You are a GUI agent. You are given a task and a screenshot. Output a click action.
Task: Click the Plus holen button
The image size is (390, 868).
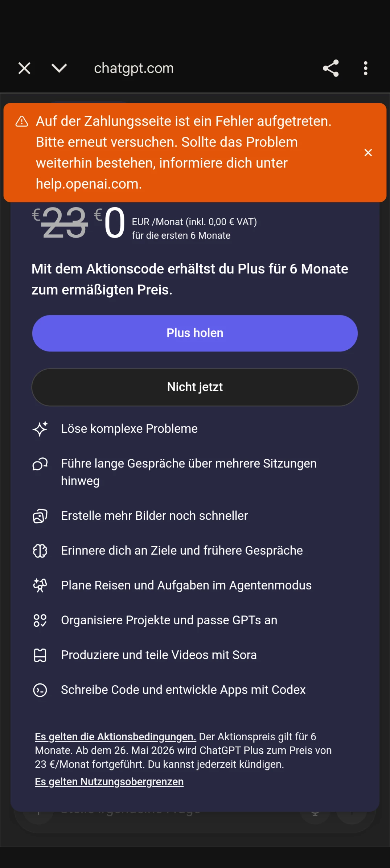point(195,333)
